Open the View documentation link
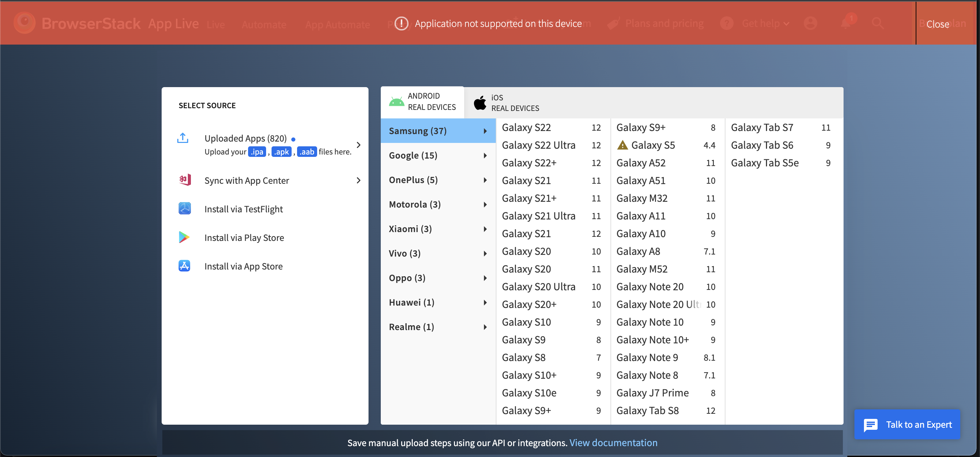The image size is (980, 457). point(613,443)
